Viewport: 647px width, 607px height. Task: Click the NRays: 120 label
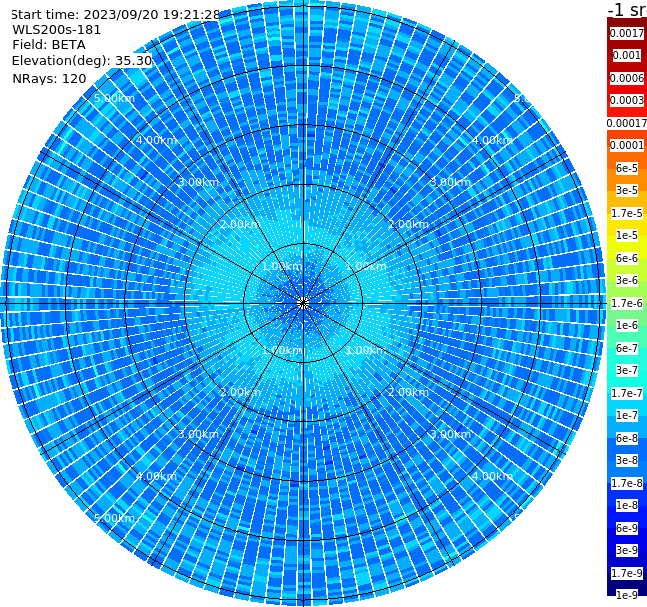tap(49, 78)
